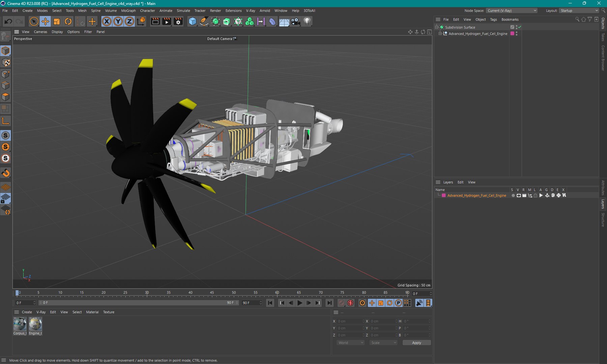Select the Rotate tool

tap(68, 22)
